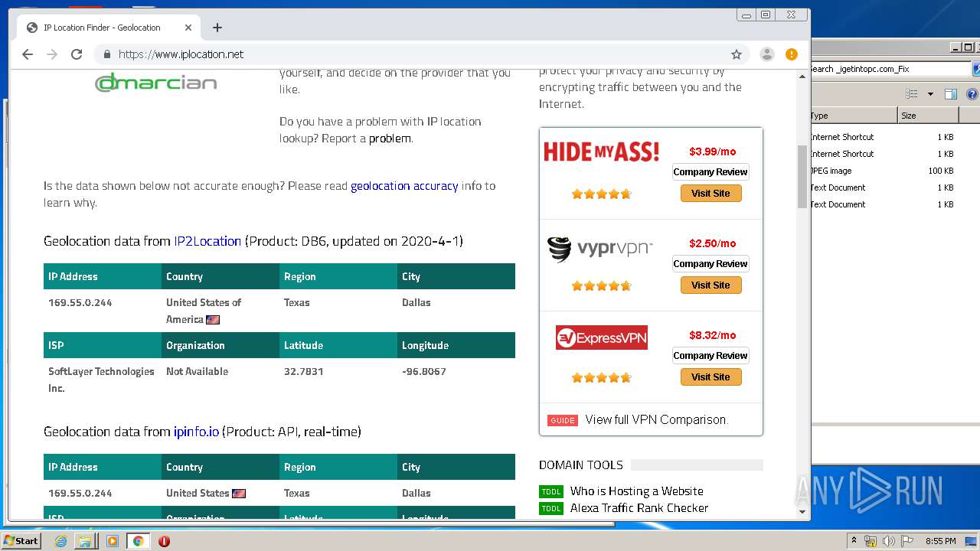
Task: Open Who is Hosting a Website tool
Action: 636,491
